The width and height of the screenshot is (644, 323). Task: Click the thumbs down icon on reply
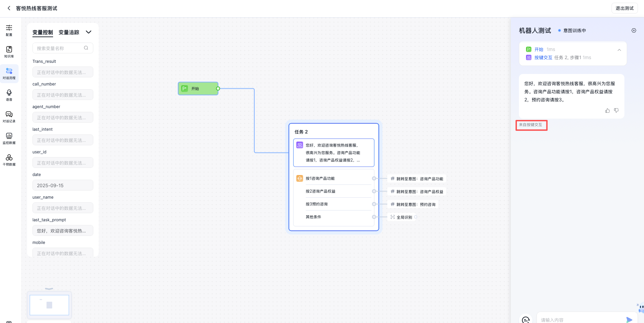pos(616,110)
